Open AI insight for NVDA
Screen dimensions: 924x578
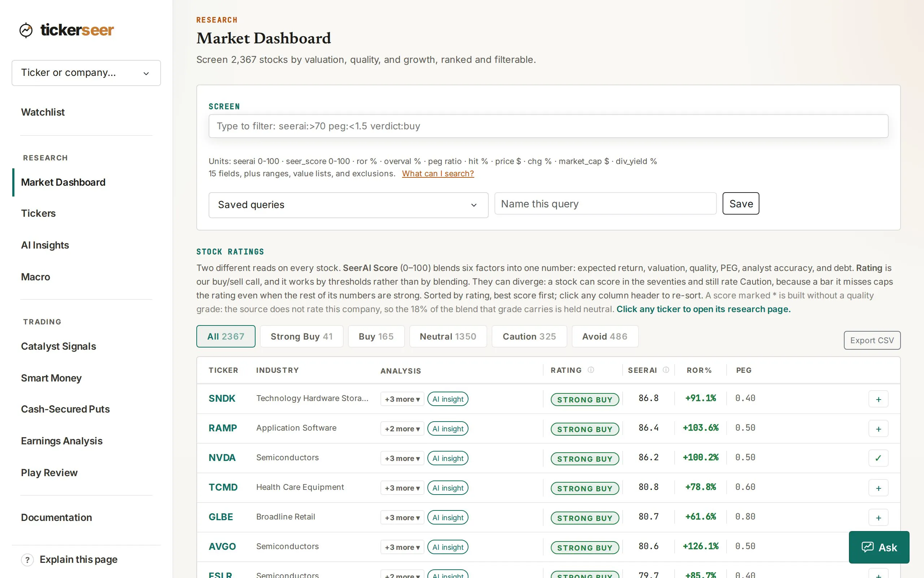[448, 458]
